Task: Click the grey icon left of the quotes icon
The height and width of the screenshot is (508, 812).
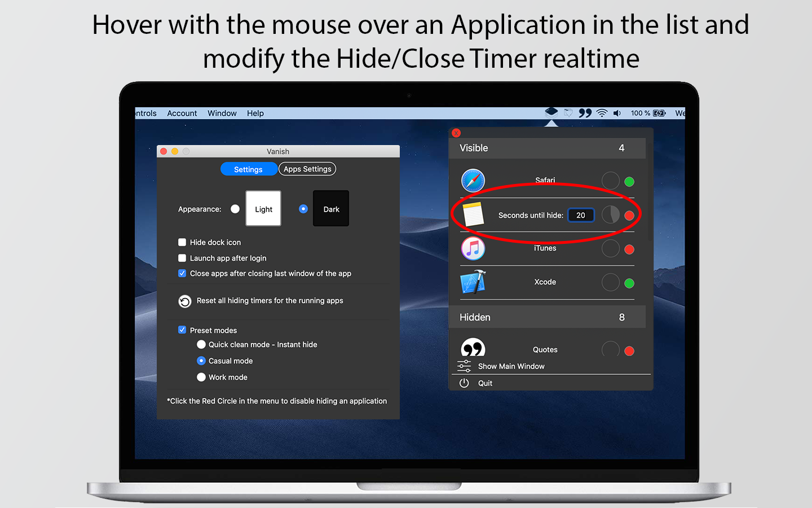Action: tap(568, 113)
